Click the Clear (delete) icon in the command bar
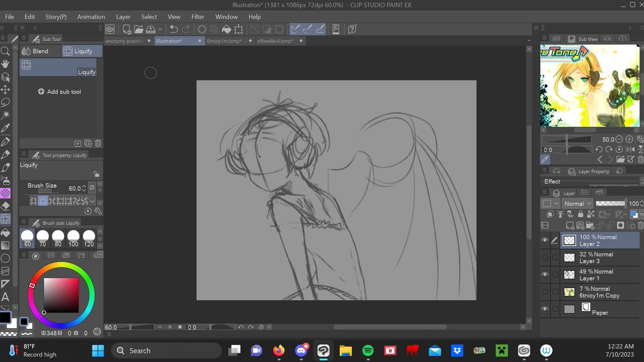The width and height of the screenshot is (644, 362). click(x=202, y=29)
